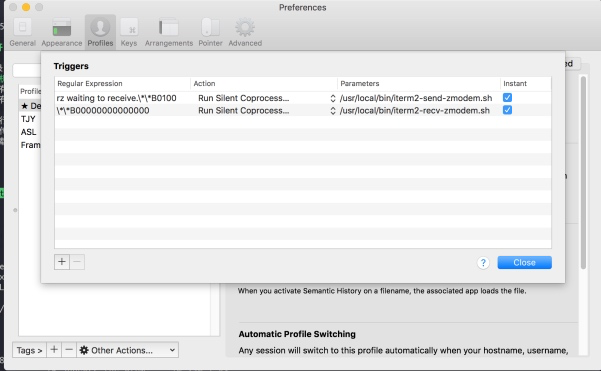Image resolution: width=601 pixels, height=371 pixels.
Task: Remove trigger with the minus button in Triggers
Action: click(x=77, y=262)
